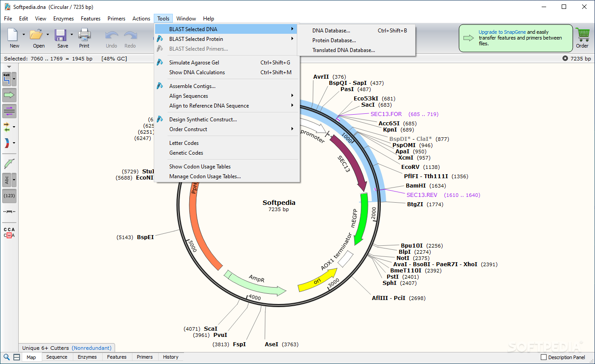The image size is (595, 364).
Task: Switch to the Enzymes bottom tab
Action: pyautogui.click(x=87, y=357)
